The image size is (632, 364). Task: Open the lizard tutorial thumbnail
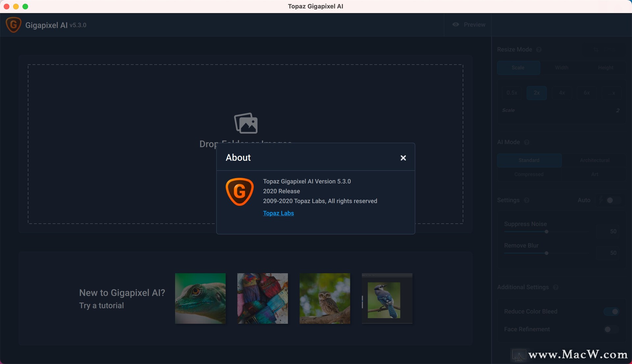[200, 299]
